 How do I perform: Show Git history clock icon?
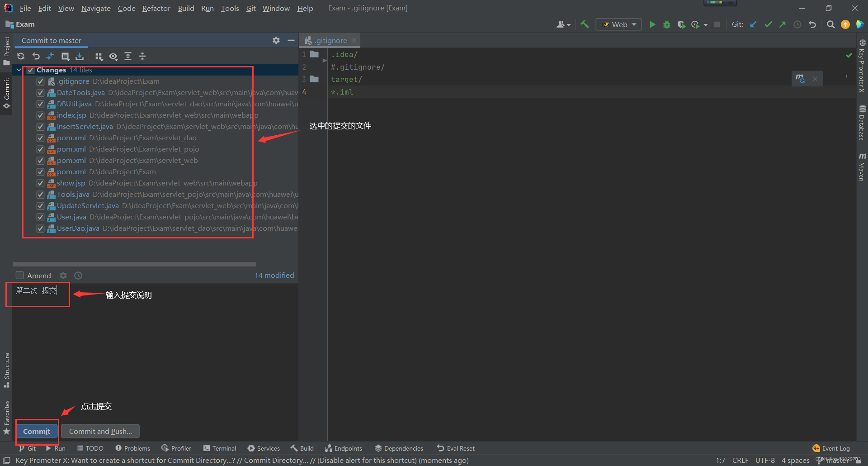[797, 24]
